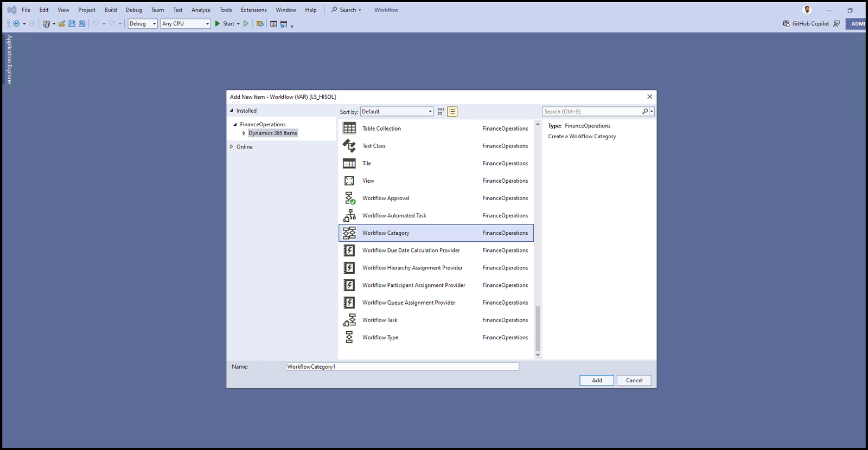The height and width of the screenshot is (450, 868).
Task: Click the Cancel button
Action: (634, 380)
